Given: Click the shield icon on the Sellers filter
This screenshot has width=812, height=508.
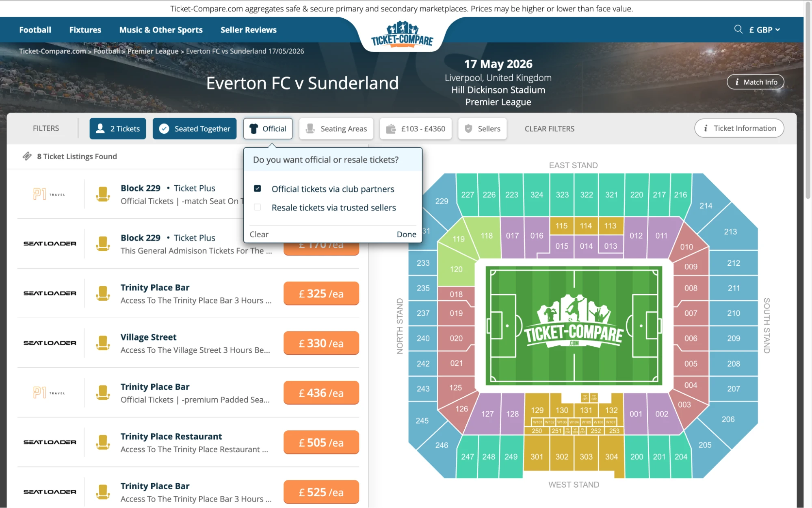Looking at the screenshot, I should point(470,128).
